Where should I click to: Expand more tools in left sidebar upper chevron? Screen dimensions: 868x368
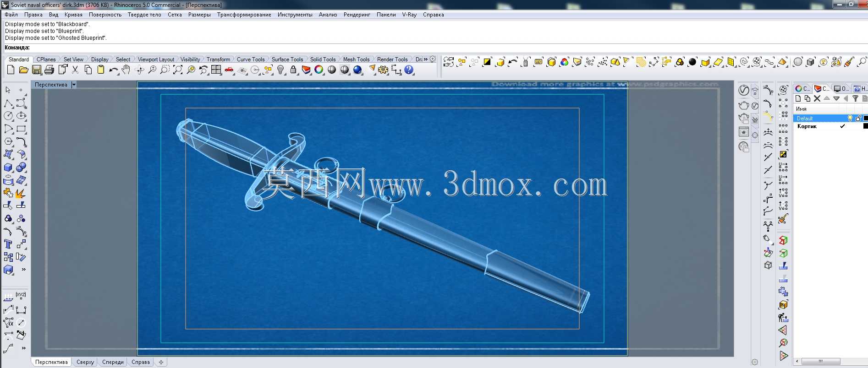(x=24, y=269)
